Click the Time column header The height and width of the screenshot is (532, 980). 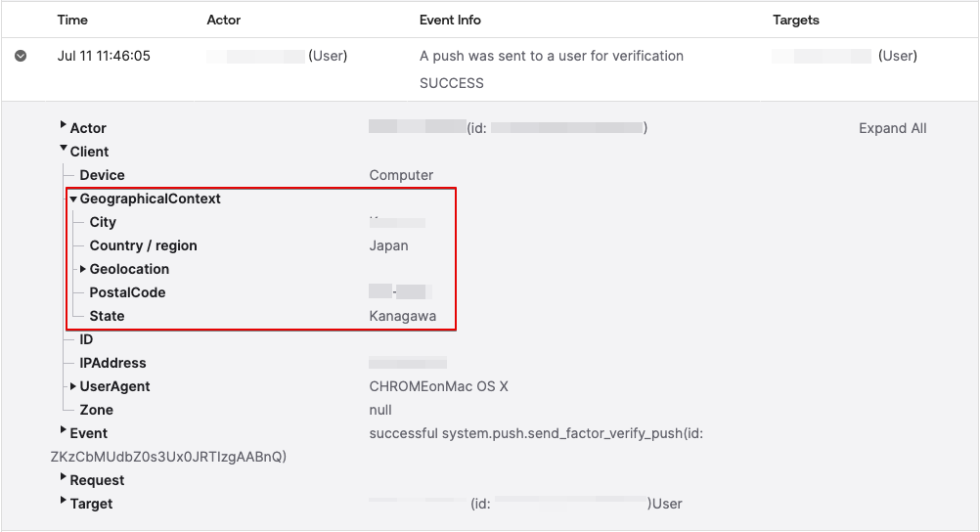pyautogui.click(x=72, y=20)
